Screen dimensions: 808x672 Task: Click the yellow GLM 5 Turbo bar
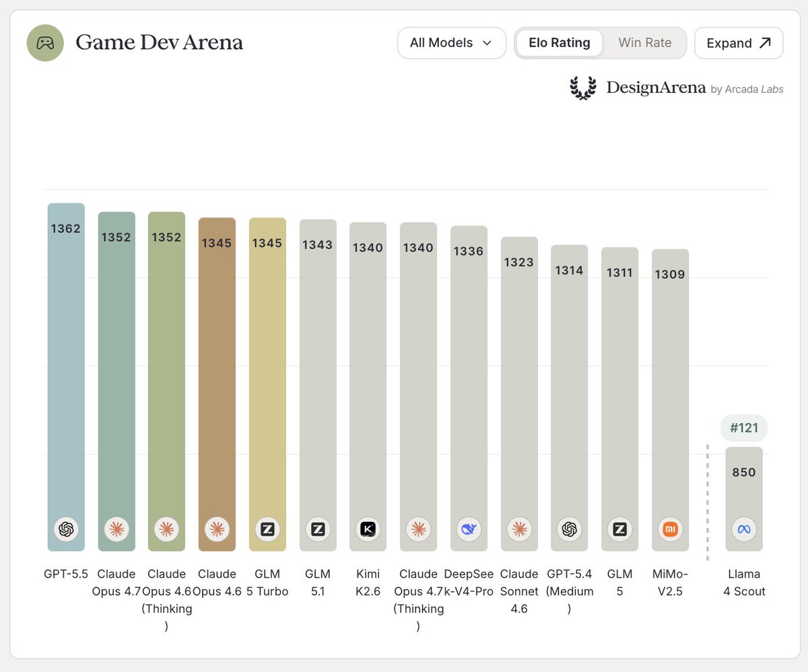click(x=267, y=384)
